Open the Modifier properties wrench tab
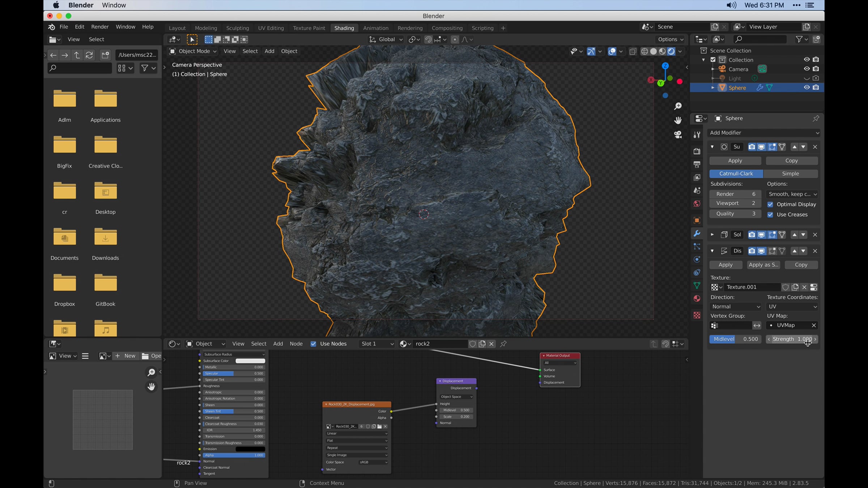The image size is (868, 488). (x=697, y=234)
